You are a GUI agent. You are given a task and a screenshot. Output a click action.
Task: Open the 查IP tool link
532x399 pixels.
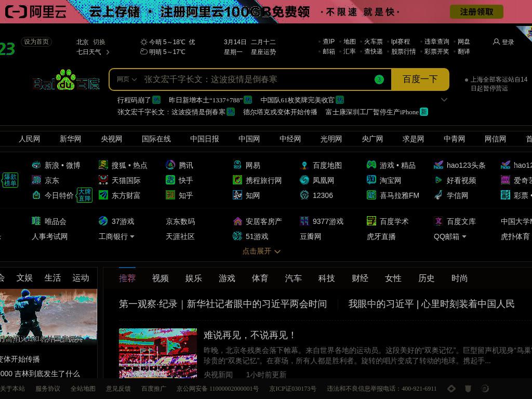(328, 42)
